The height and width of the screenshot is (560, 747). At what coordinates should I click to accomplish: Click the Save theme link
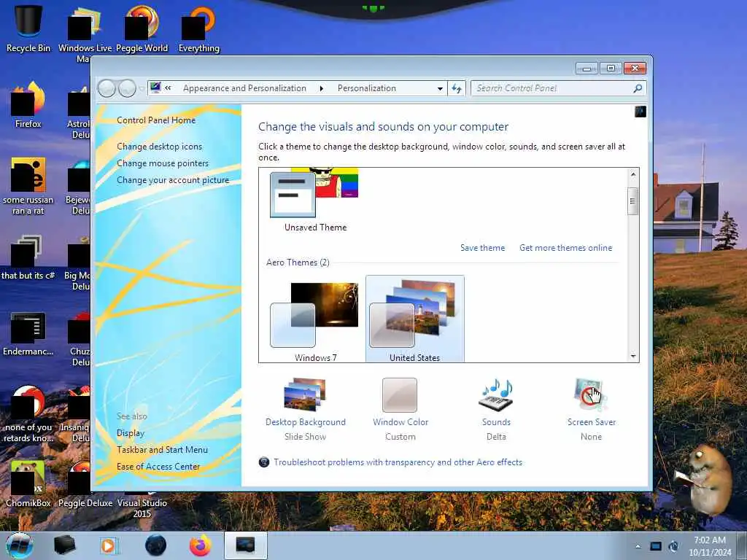(x=483, y=248)
